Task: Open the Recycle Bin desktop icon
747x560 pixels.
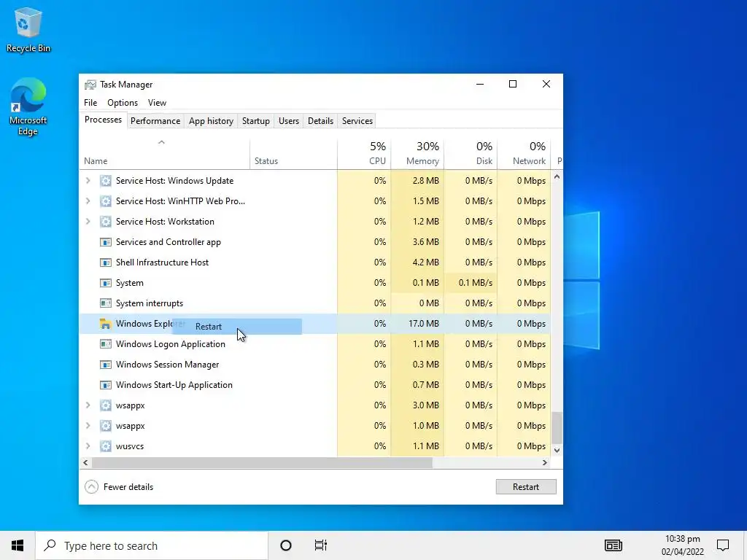Action: [x=28, y=29]
